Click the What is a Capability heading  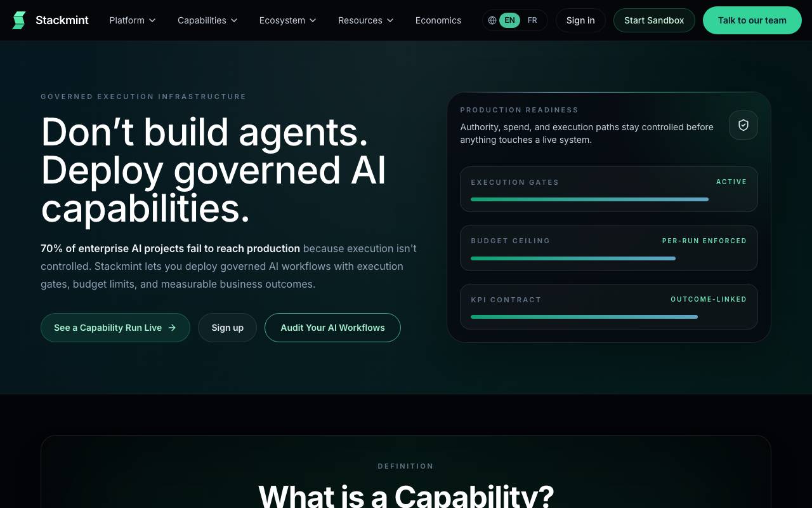406,495
